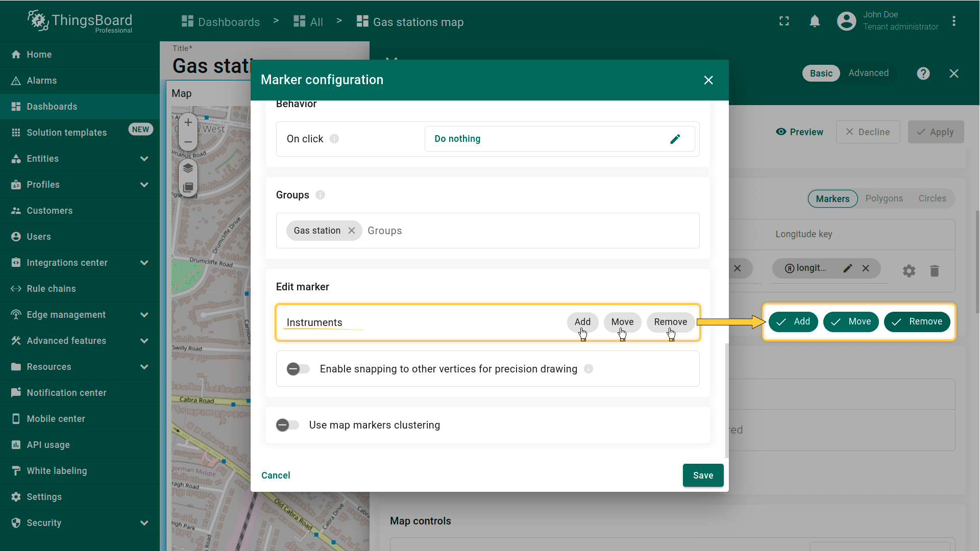Switch to the Advanced tab
Image resolution: width=980 pixels, height=551 pixels.
pos(868,73)
